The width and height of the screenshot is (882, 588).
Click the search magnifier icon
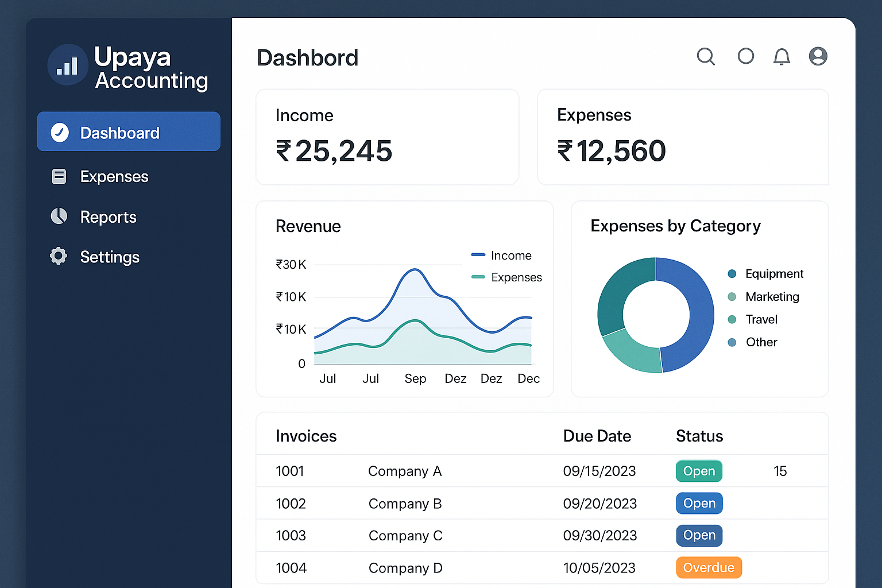(x=706, y=56)
